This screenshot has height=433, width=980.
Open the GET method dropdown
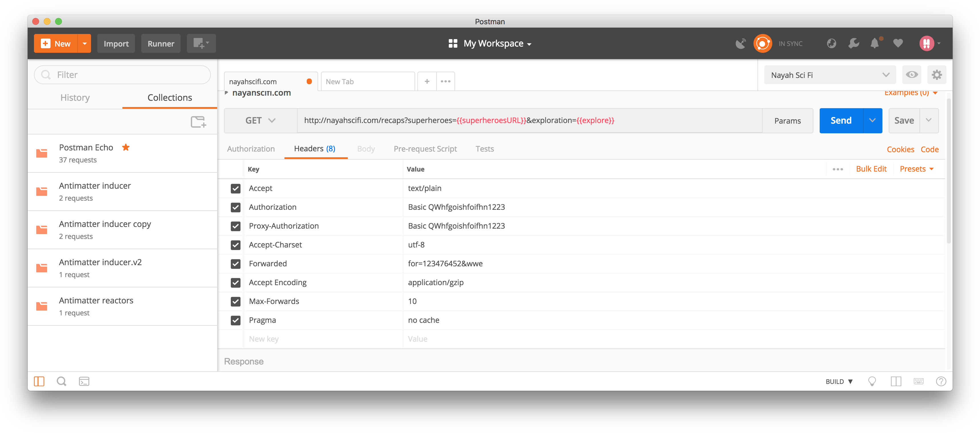tap(260, 121)
